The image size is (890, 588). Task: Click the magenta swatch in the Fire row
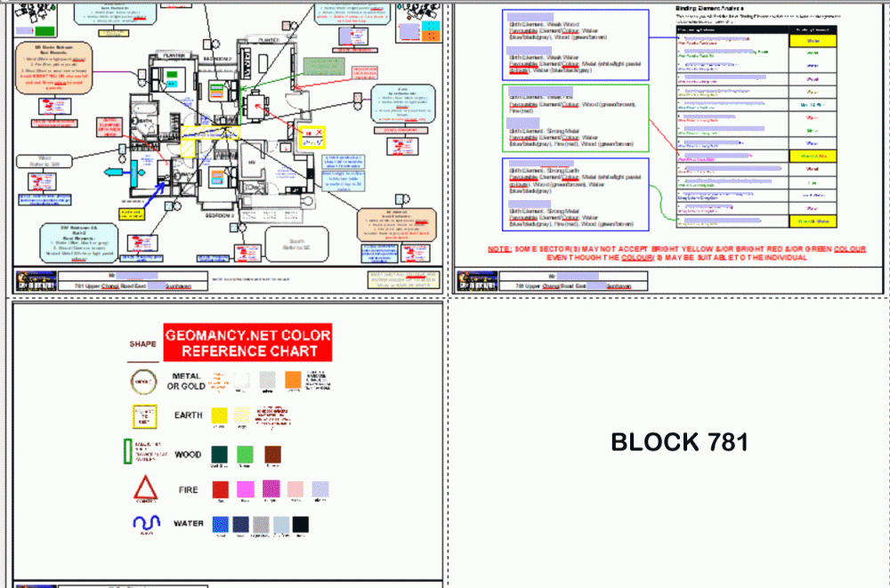245,489
